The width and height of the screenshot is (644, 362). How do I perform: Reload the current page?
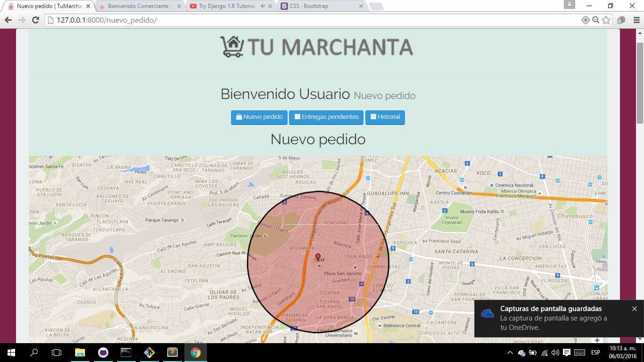click(x=35, y=20)
